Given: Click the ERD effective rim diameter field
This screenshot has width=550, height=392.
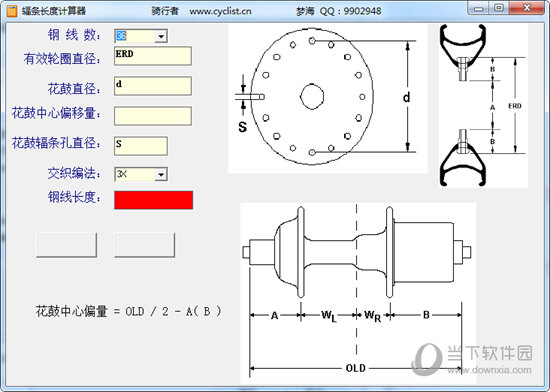Looking at the screenshot, I should (153, 56).
